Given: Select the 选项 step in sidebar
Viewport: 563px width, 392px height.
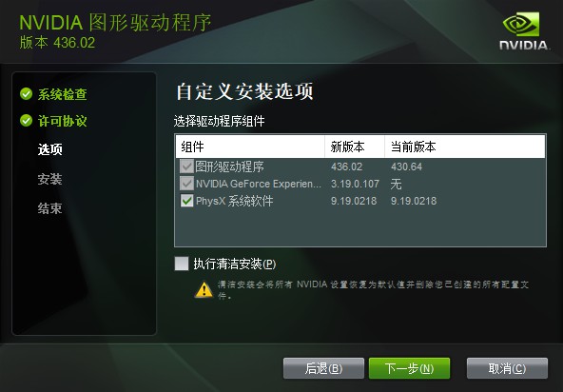Looking at the screenshot, I should point(50,149).
